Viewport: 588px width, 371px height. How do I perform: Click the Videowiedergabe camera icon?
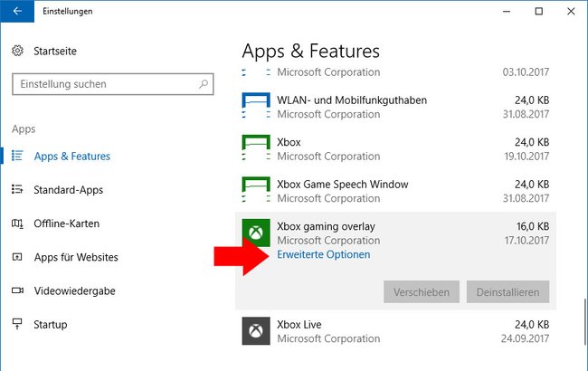(17, 290)
